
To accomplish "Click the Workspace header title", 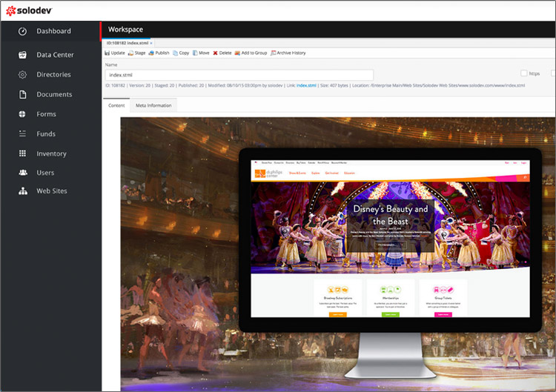I will point(125,30).
